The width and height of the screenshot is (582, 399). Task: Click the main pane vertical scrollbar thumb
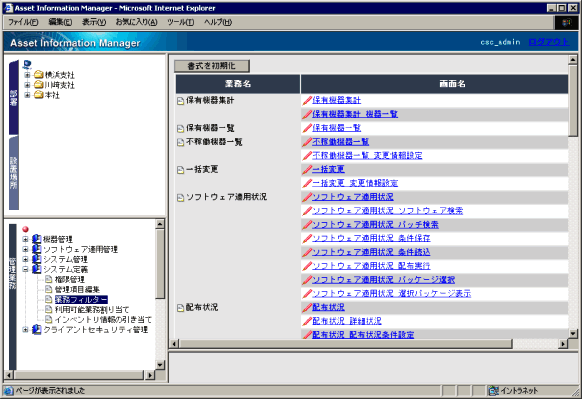coord(573,100)
